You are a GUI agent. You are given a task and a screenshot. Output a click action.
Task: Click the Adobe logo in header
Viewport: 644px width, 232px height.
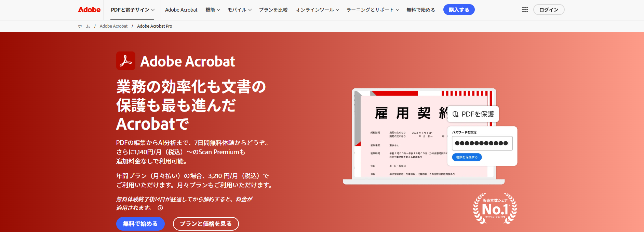(x=89, y=10)
